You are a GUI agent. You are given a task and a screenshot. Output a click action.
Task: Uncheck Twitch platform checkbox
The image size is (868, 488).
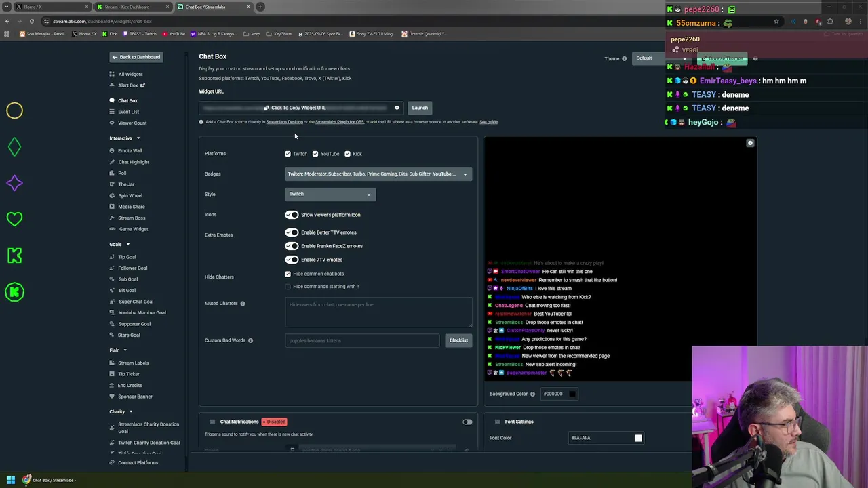(288, 154)
